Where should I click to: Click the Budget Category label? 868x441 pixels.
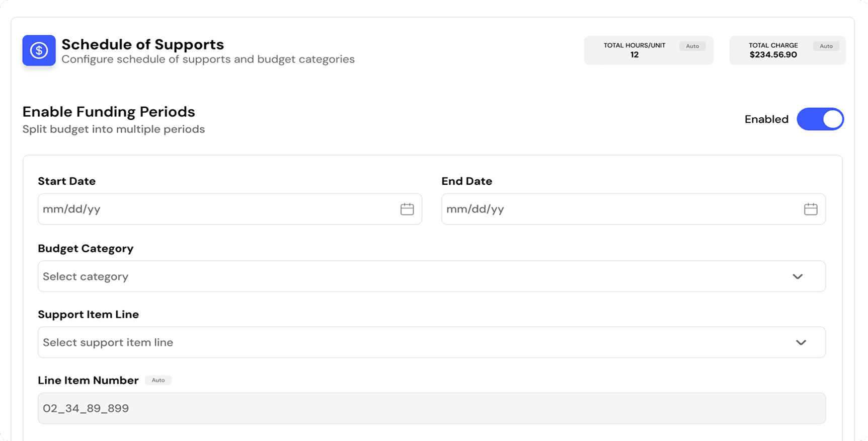tap(86, 249)
